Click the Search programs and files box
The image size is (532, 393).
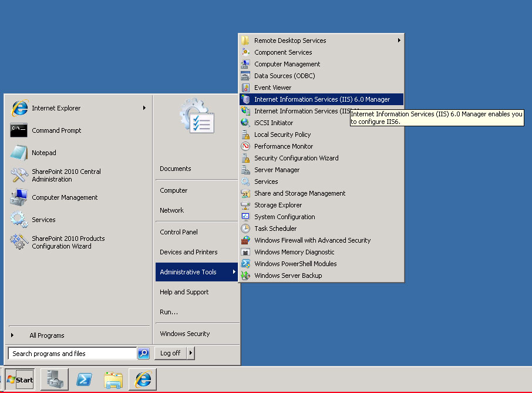coord(72,353)
